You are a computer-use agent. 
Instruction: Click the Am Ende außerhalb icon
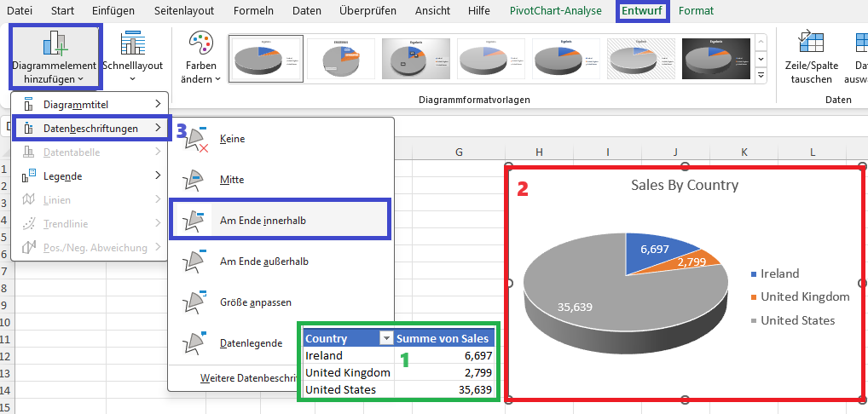point(195,262)
